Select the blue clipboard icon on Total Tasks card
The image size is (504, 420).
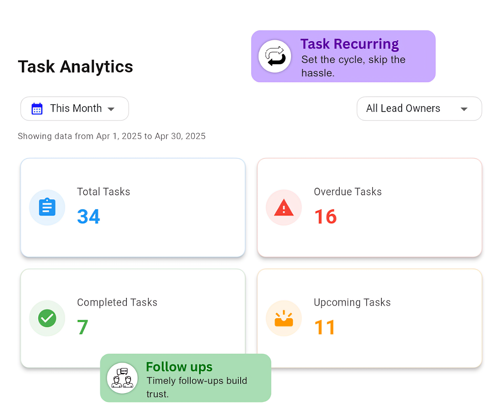tap(47, 207)
